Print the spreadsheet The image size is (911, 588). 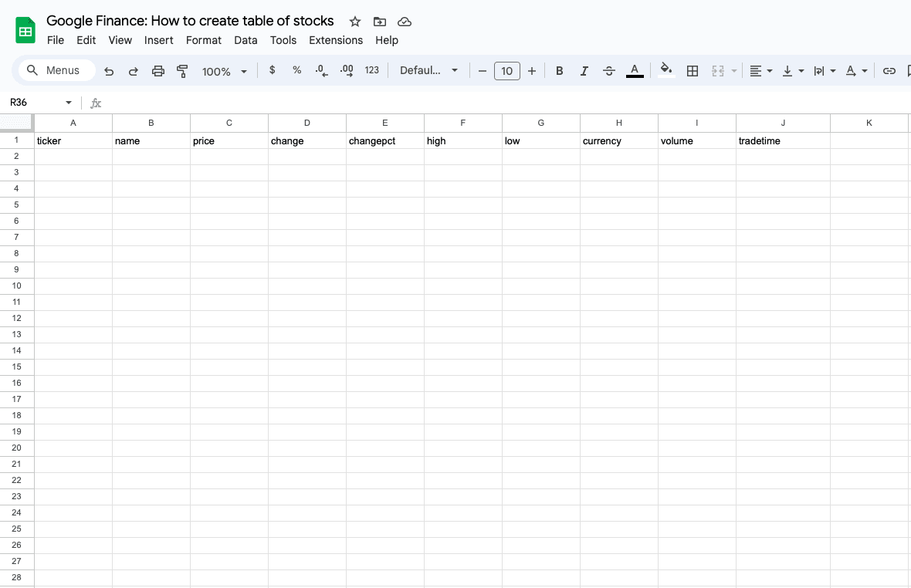[x=157, y=70]
